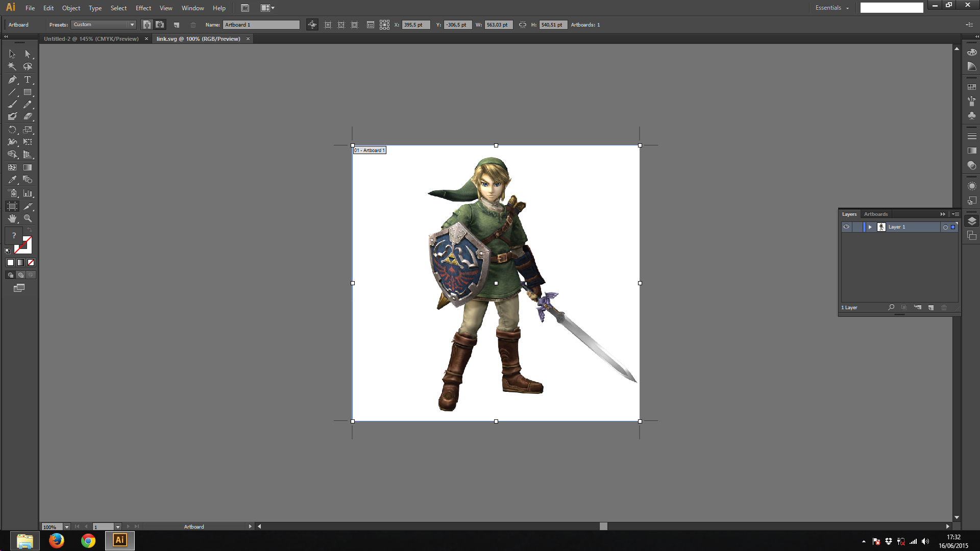
Task: Select the Direct Selection tool
Action: point(28,54)
